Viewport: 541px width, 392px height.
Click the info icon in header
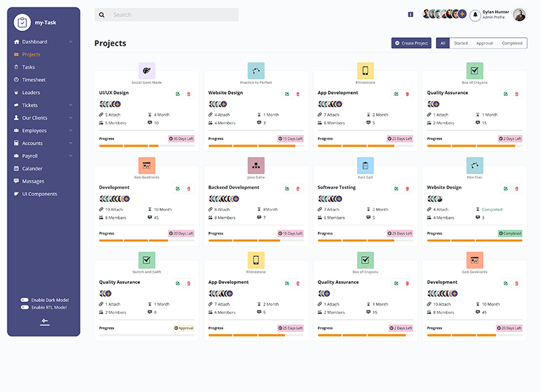(x=410, y=14)
